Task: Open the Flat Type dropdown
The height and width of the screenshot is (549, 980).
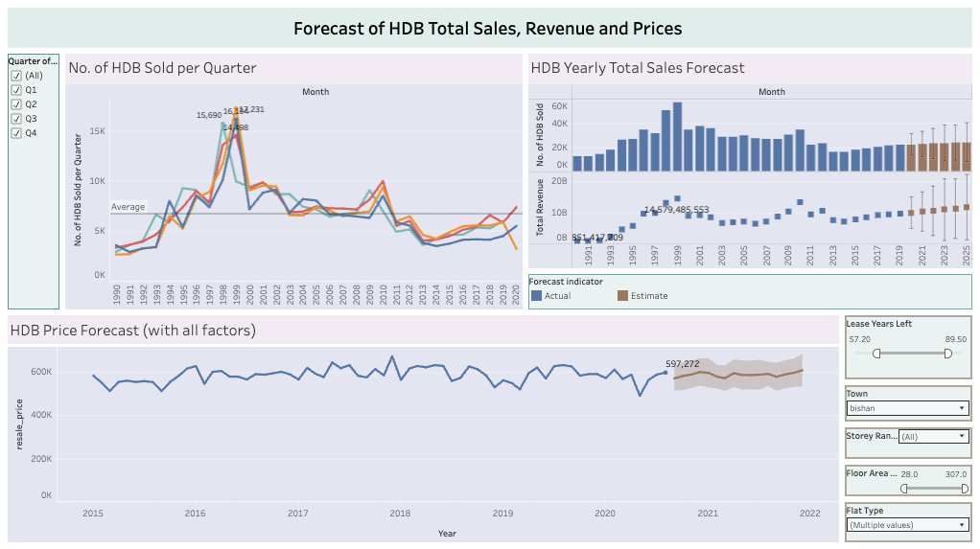Action: [x=907, y=525]
